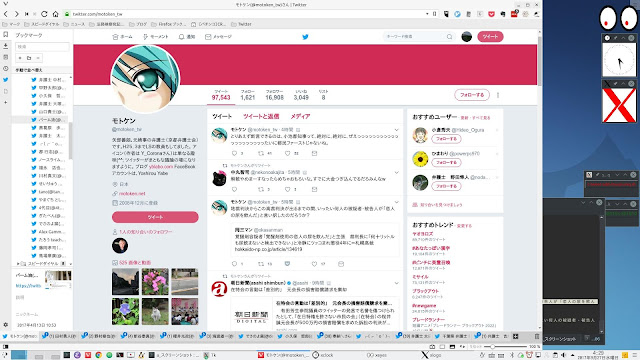Open the 通知 notifications item
The image size is (640, 360).
tap(187, 37)
